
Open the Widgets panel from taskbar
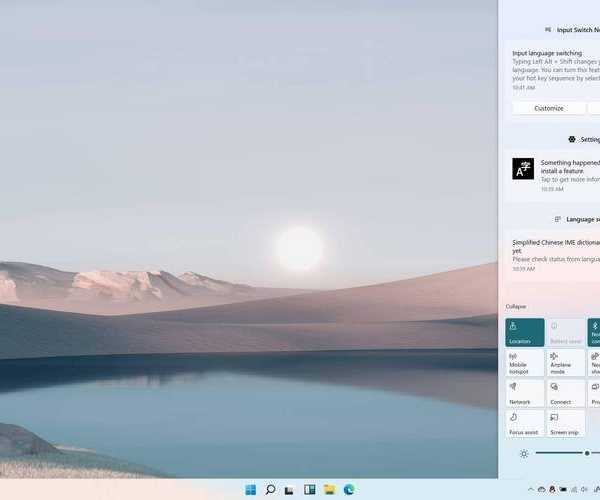tap(310, 489)
